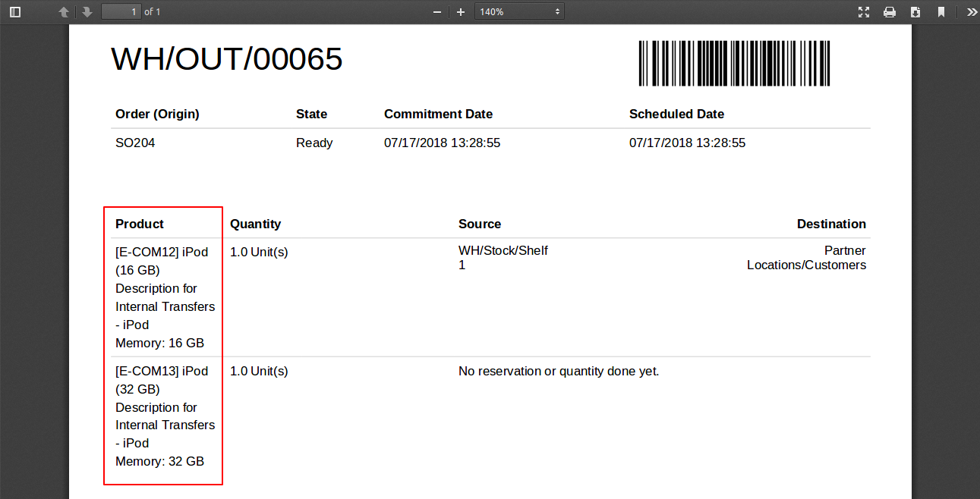The width and height of the screenshot is (980, 499).
Task: Zoom in with the plus button
Action: click(461, 12)
